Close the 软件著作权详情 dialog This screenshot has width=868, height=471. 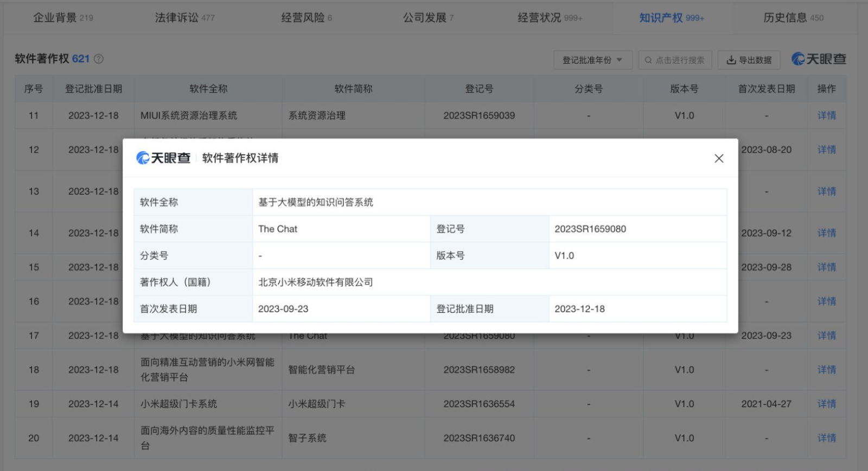click(x=719, y=158)
